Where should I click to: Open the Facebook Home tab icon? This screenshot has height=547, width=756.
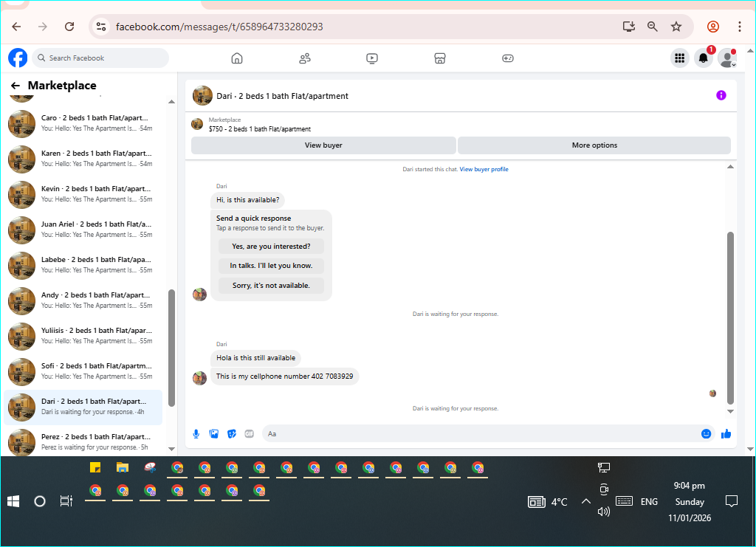tap(237, 58)
